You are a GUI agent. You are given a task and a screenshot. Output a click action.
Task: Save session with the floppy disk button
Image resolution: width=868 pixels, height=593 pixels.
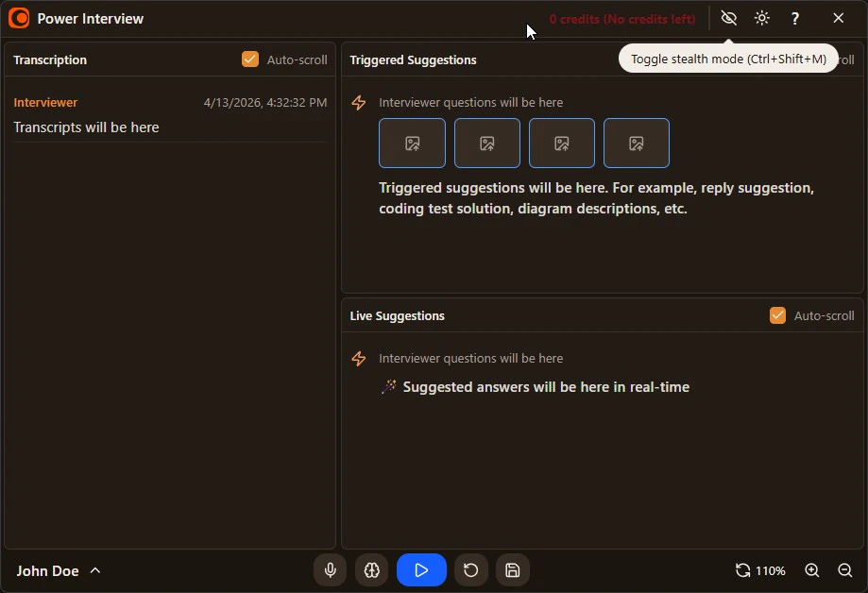tap(513, 569)
